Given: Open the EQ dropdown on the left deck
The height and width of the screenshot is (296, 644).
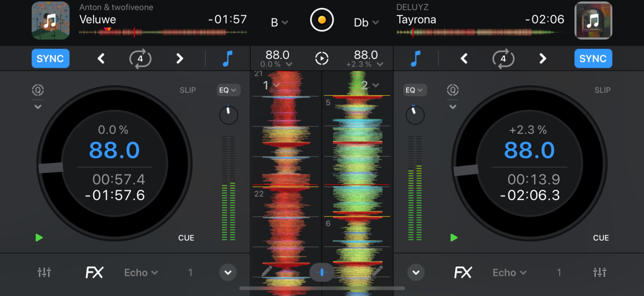Looking at the screenshot, I should (x=228, y=90).
